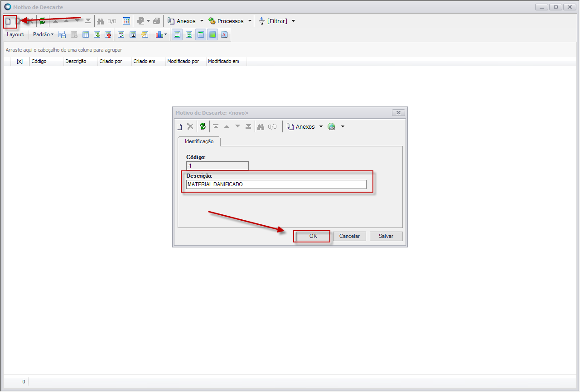
Task: Sort by the Modificado por column header
Action: (x=186, y=61)
